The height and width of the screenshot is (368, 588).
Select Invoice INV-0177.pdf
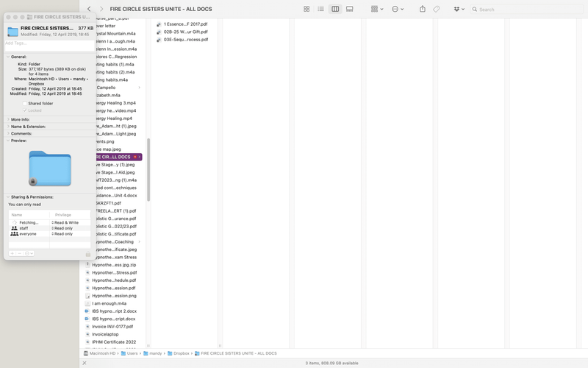click(x=112, y=327)
